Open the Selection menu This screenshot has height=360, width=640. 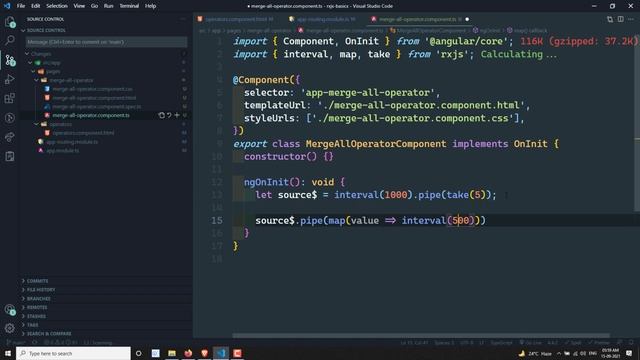pyautogui.click(x=57, y=6)
